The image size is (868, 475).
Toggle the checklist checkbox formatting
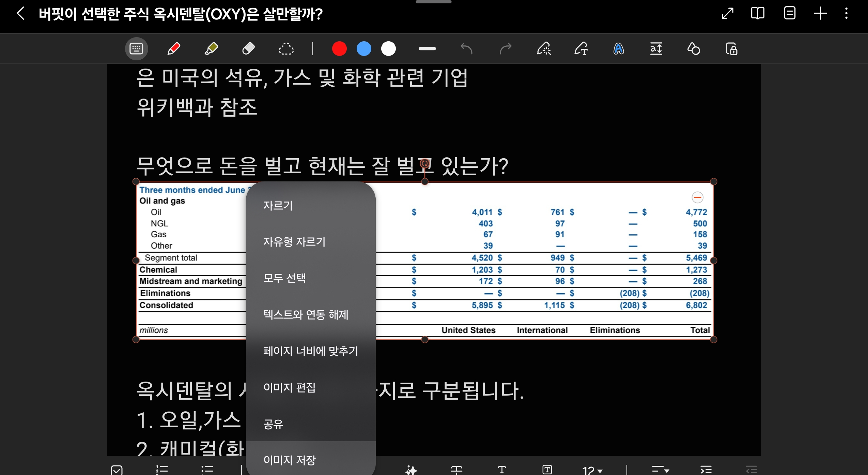[x=117, y=470]
